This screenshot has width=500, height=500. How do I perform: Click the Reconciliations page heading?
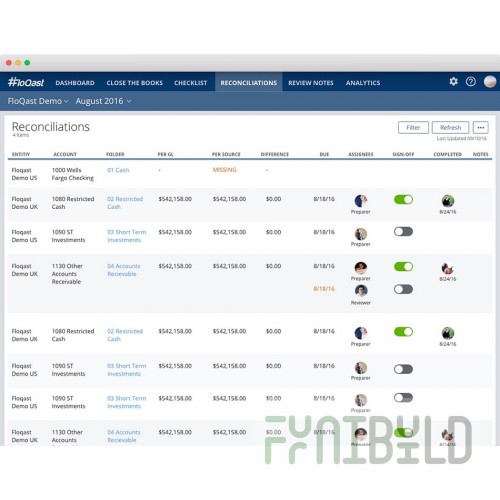click(x=51, y=127)
